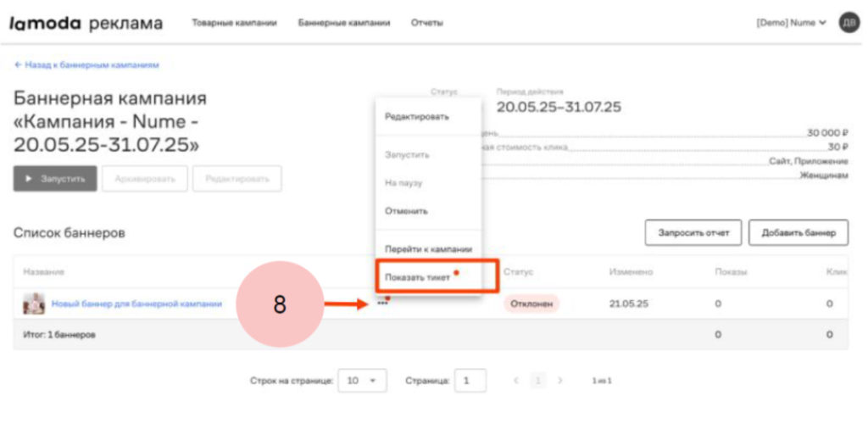868x435 pixels.
Task: Click the Редактировать button under campaign title
Action: point(237,179)
